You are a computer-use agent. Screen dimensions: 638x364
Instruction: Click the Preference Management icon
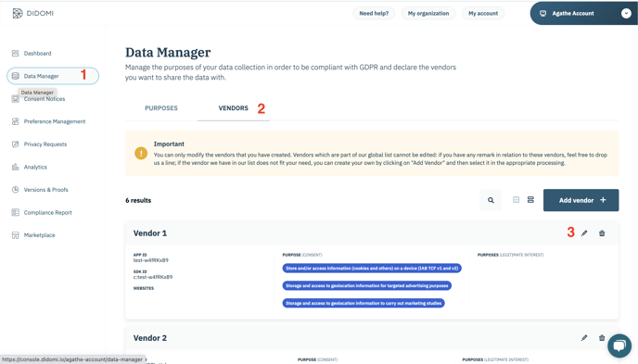pos(16,121)
